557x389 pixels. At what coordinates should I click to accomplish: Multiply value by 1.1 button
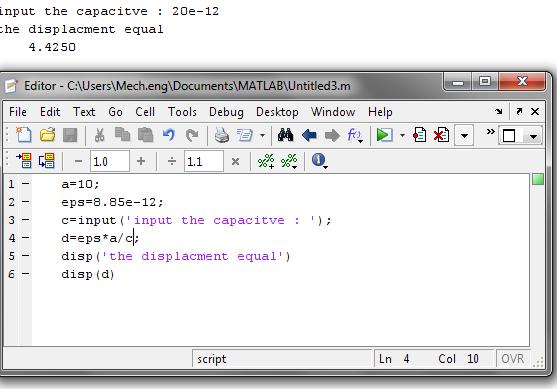(x=235, y=162)
